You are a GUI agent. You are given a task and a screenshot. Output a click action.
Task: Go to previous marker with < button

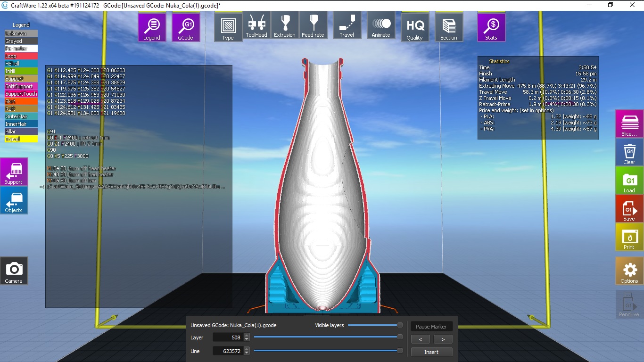pos(421,339)
